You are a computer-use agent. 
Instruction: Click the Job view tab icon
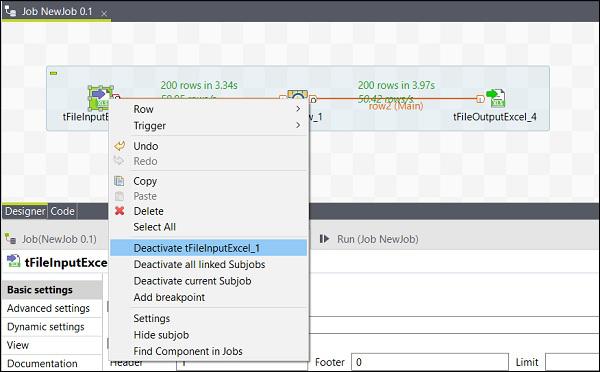(10, 239)
